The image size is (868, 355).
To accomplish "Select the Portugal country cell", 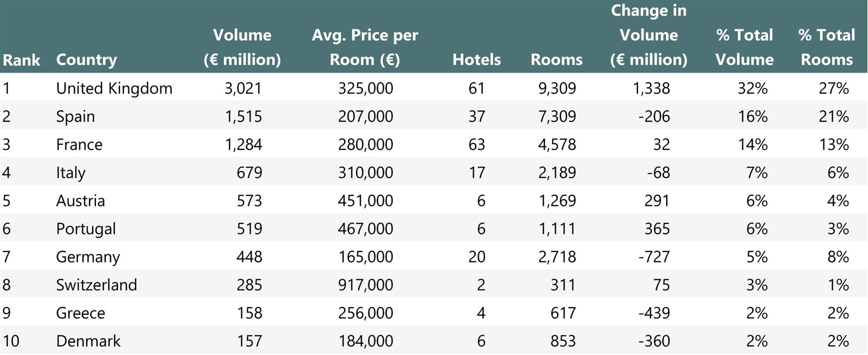I will click(x=86, y=229).
